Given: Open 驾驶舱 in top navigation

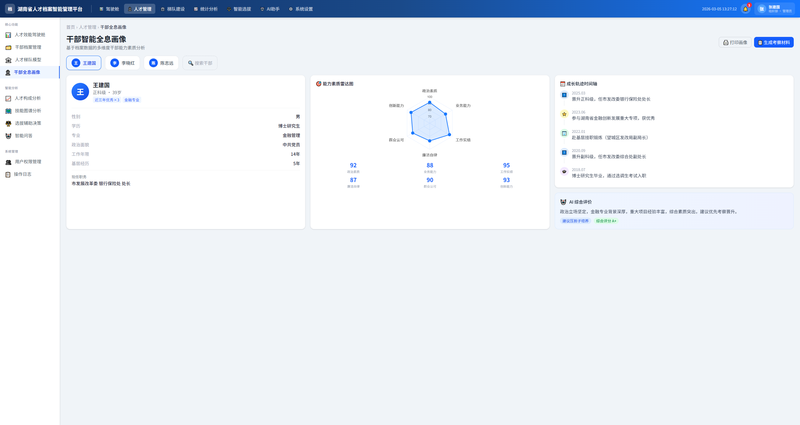Looking at the screenshot, I should tap(109, 9).
